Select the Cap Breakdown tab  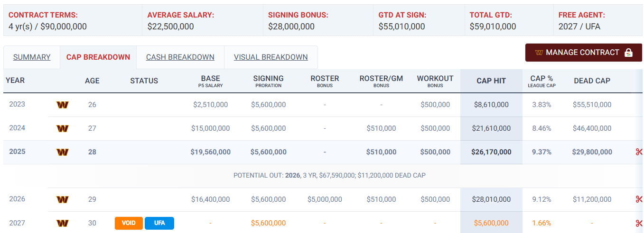pyautogui.click(x=98, y=57)
